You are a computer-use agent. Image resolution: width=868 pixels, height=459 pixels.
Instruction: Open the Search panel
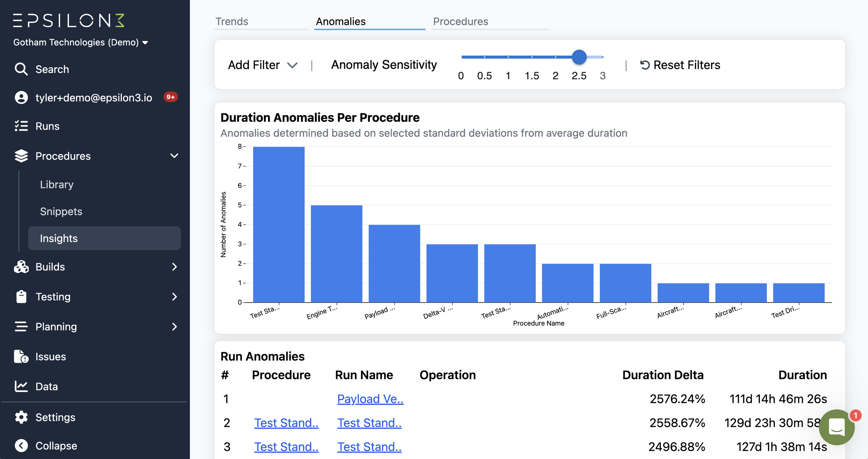pos(21,69)
